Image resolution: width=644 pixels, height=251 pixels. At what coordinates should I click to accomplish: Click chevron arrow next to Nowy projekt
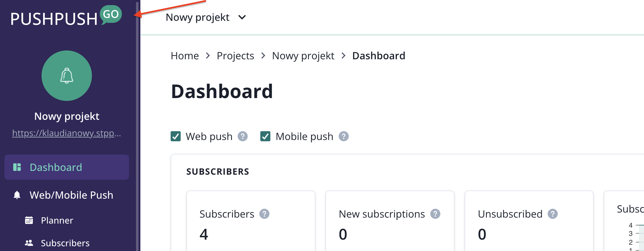[x=242, y=17]
